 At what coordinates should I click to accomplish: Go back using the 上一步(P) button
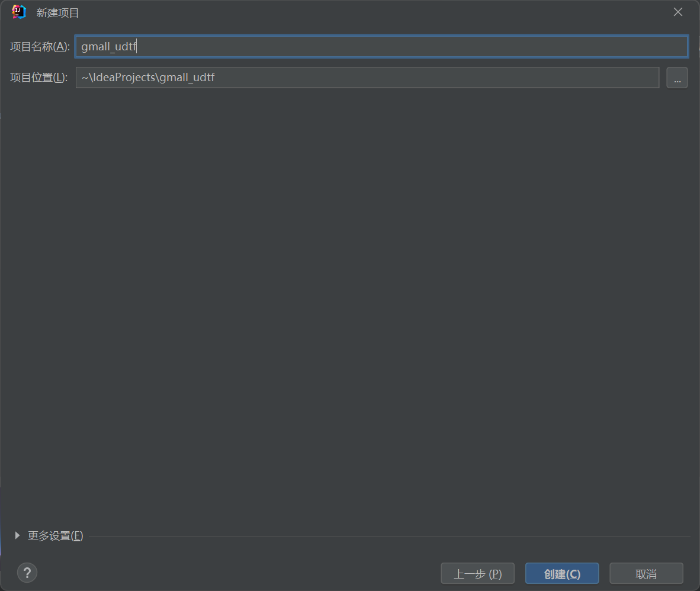click(477, 573)
